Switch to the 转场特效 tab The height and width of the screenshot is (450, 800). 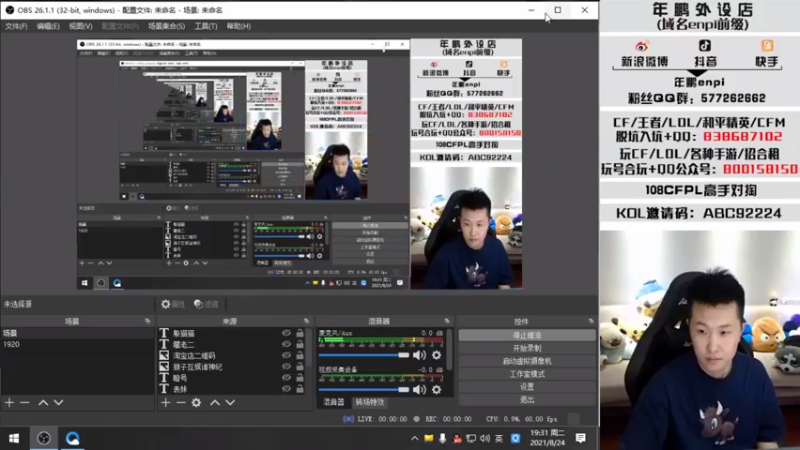click(370, 402)
